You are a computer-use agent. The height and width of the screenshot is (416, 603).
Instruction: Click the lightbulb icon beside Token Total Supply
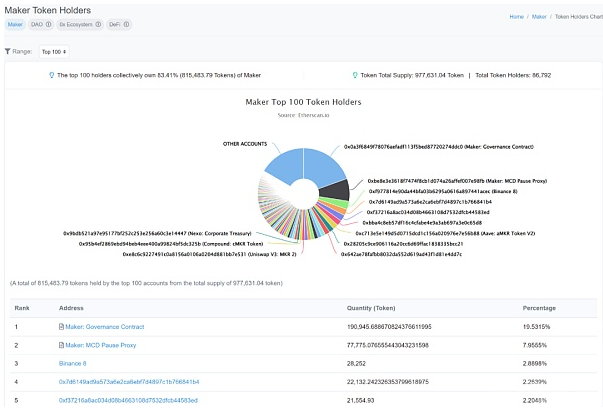(354, 75)
